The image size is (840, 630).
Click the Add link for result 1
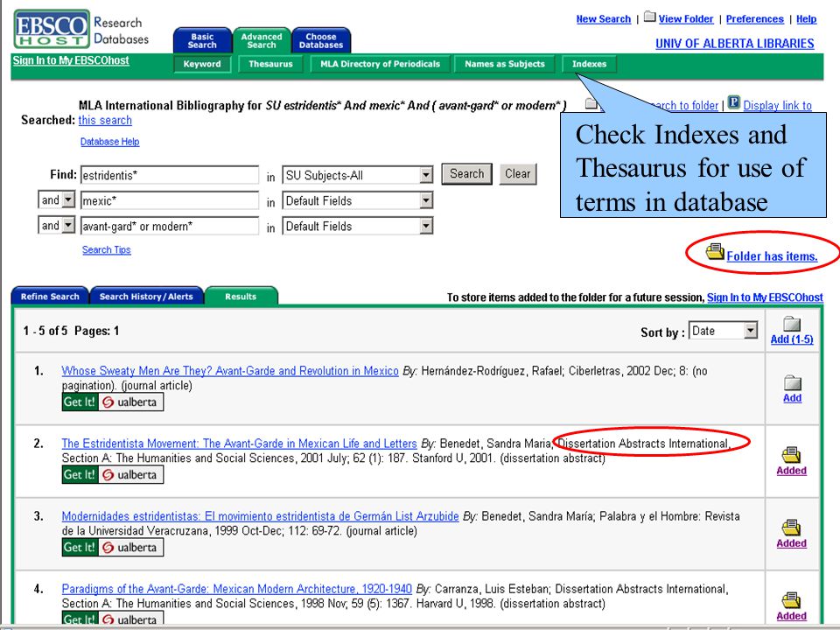pyautogui.click(x=793, y=397)
